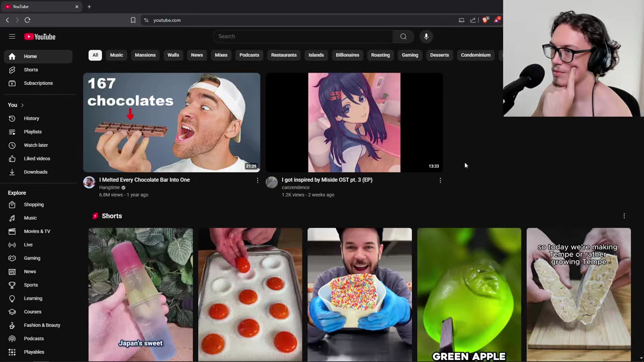Open Sports under Explore

[38, 285]
